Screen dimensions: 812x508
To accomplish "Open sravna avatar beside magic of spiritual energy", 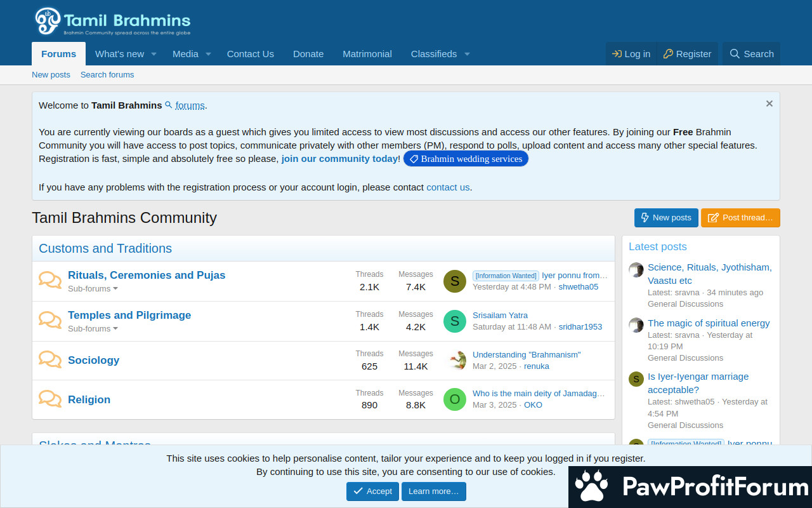I will click(x=636, y=325).
